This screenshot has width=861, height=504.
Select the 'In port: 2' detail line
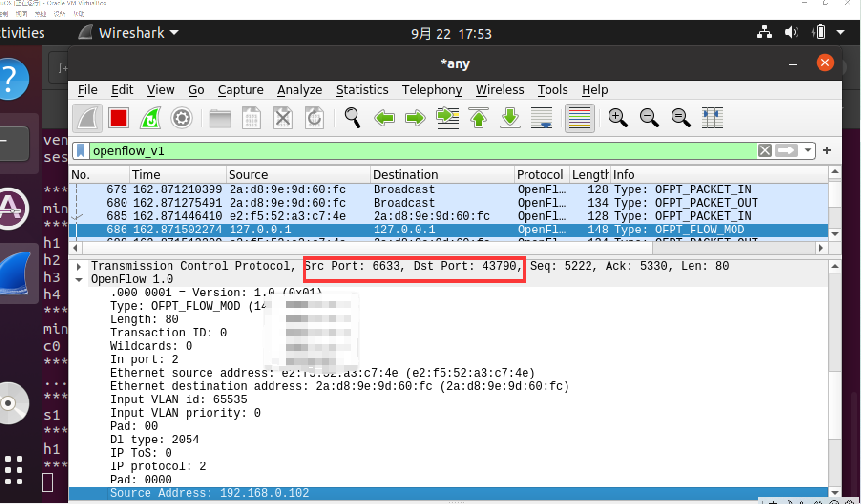pyautogui.click(x=144, y=359)
